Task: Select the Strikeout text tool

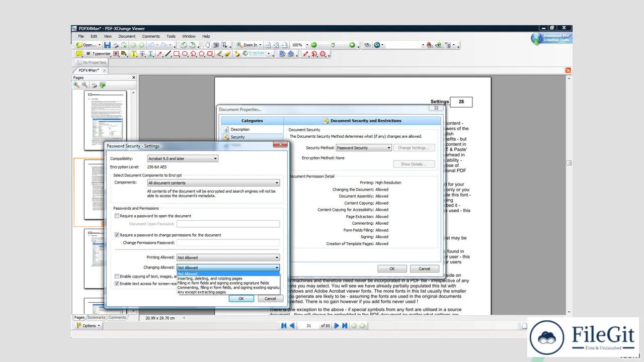Action: point(142,54)
